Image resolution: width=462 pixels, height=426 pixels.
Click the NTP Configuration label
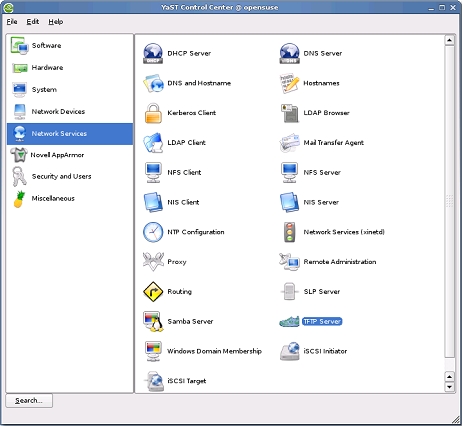pos(196,232)
